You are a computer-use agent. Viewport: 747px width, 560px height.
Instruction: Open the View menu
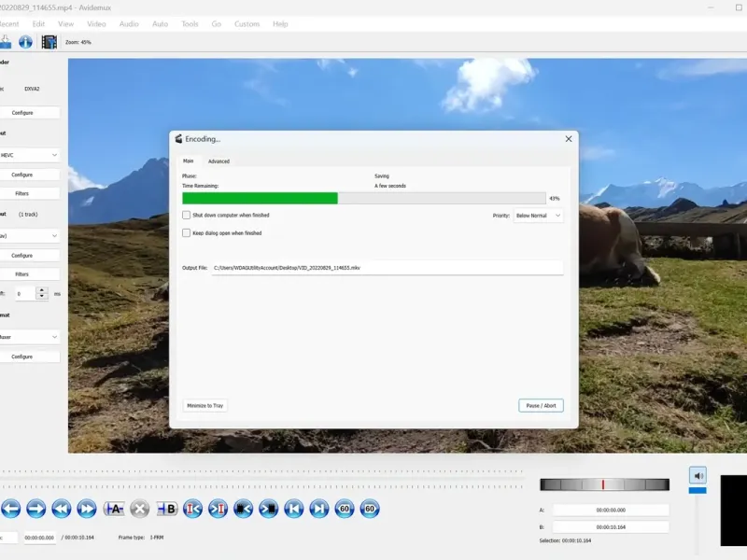65,24
